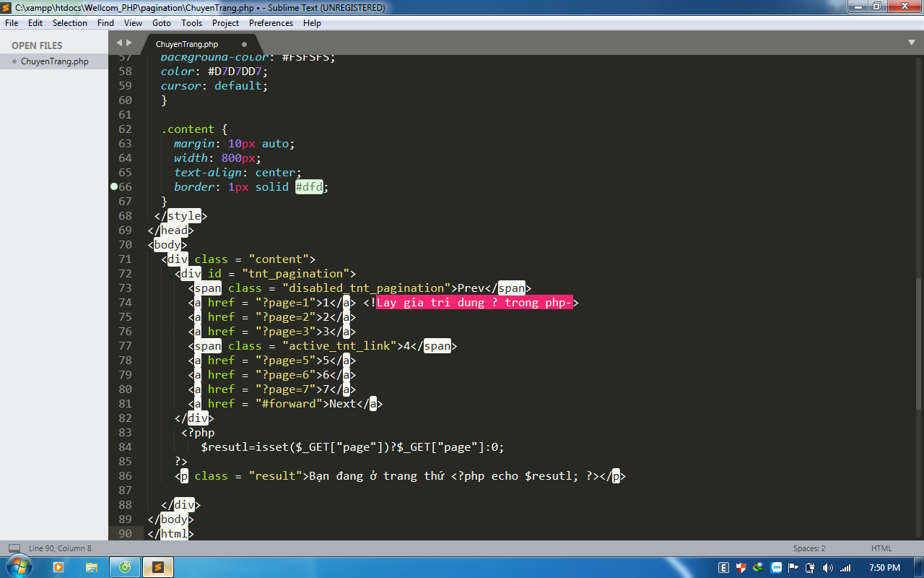Screen dimensions: 924x578
Task: Click 'color: #D7D7DD7;' line
Action: (214, 72)
